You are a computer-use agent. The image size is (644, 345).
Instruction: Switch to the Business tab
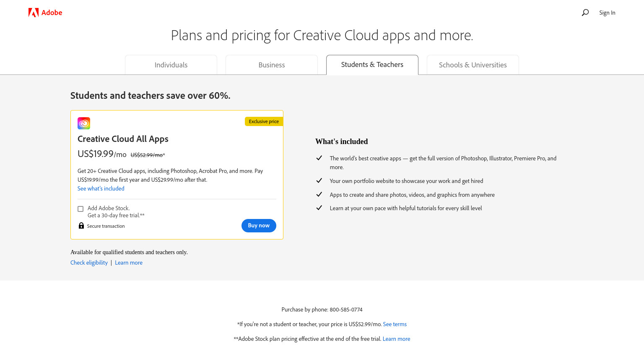(x=272, y=65)
